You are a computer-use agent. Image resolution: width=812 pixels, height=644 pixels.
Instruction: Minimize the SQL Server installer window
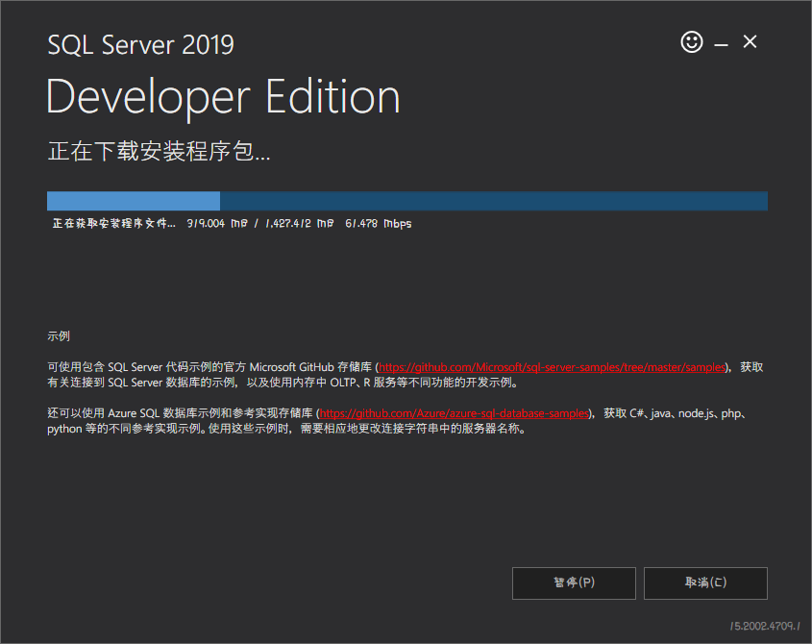721,45
